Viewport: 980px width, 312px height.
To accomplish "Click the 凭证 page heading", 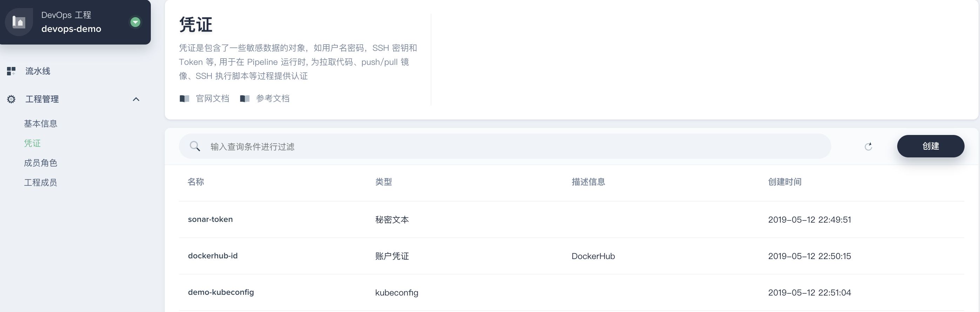I will coord(195,25).
